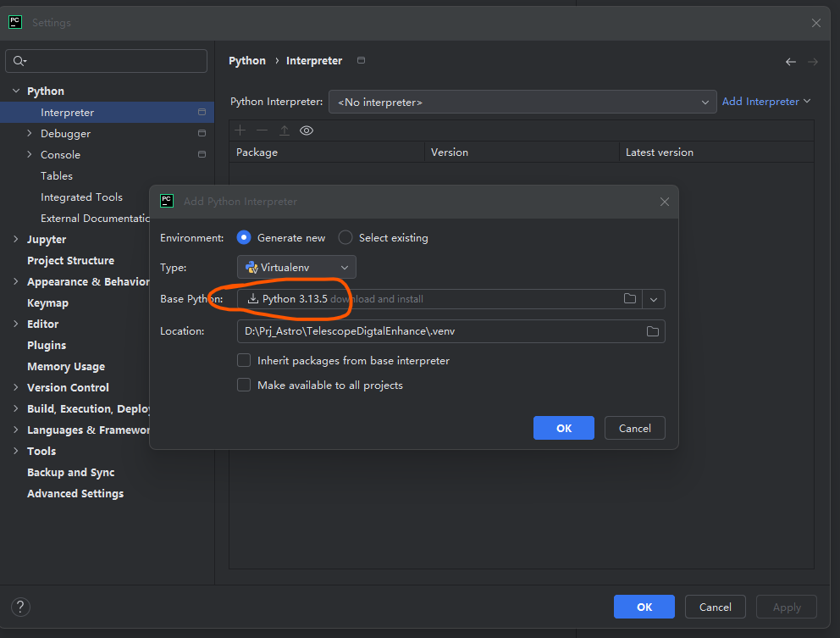840x638 pixels.
Task: Click the project icon on Interpreter tree row
Action: pyautogui.click(x=202, y=112)
